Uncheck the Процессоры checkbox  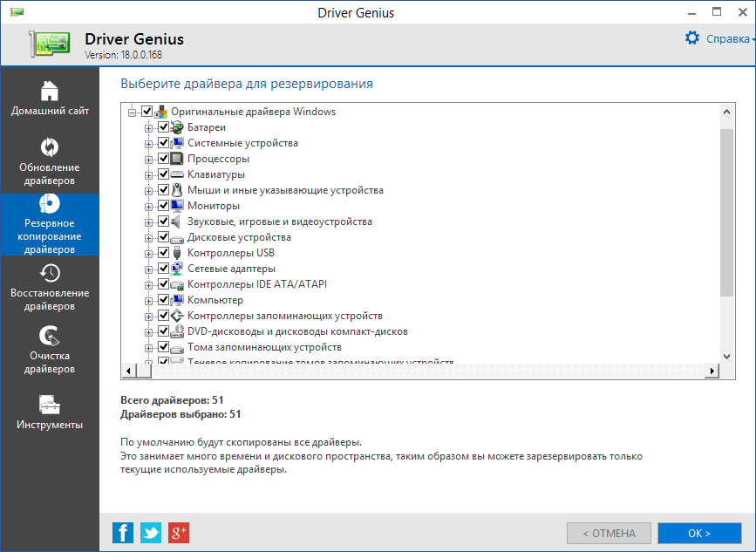tap(163, 159)
